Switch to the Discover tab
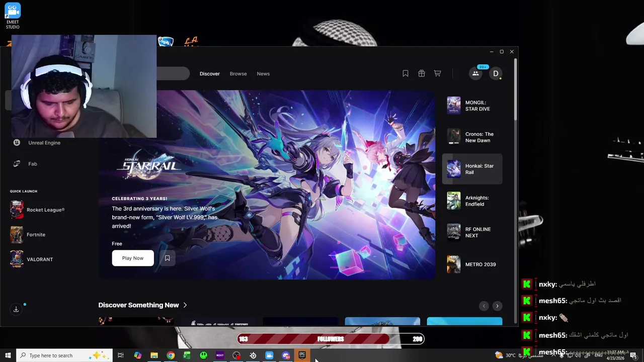Image resolution: width=644 pixels, height=362 pixels. click(210, 74)
